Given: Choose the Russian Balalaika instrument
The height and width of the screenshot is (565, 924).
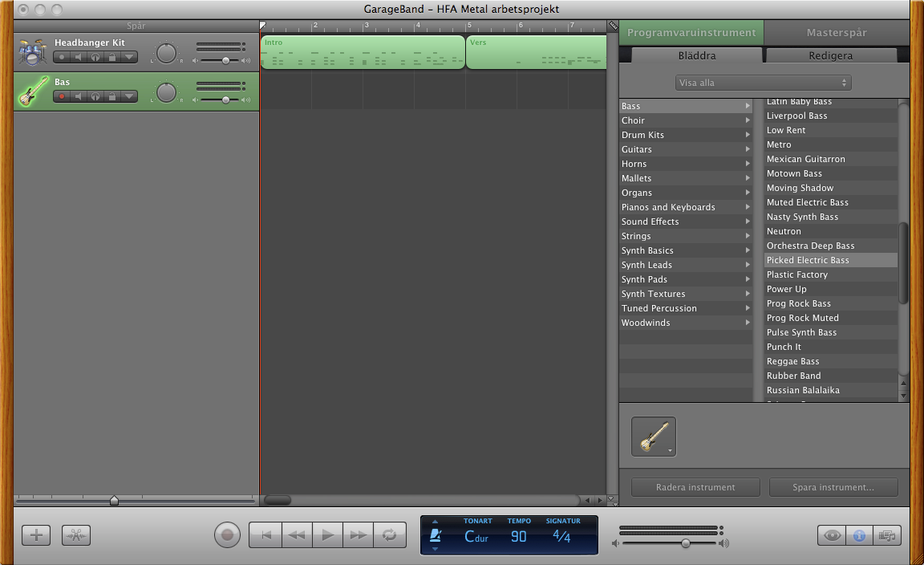Looking at the screenshot, I should click(830, 390).
